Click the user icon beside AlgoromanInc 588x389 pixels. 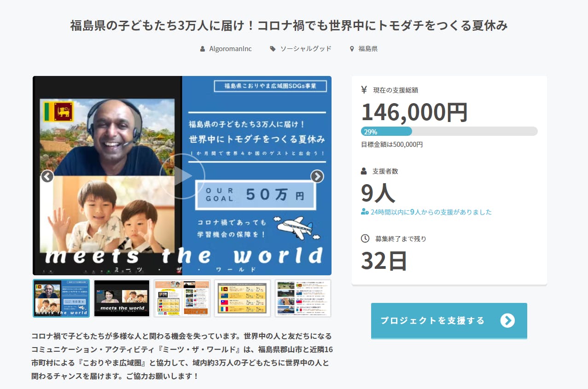pos(203,49)
